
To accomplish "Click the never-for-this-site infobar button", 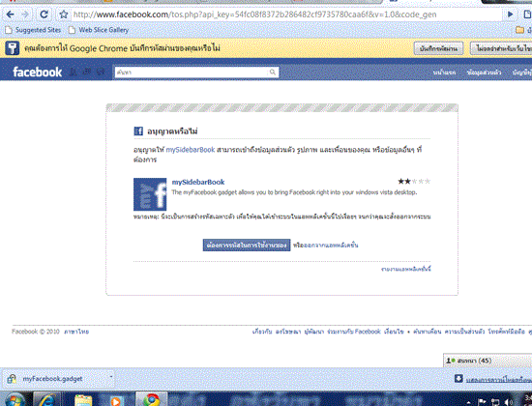I will pyautogui.click(x=502, y=48).
